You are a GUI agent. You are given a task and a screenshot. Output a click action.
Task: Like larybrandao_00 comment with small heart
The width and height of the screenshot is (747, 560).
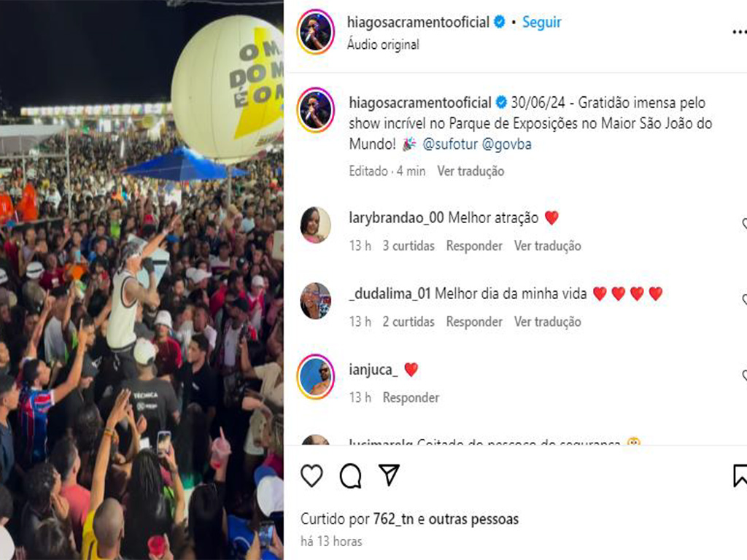pyautogui.click(x=743, y=224)
